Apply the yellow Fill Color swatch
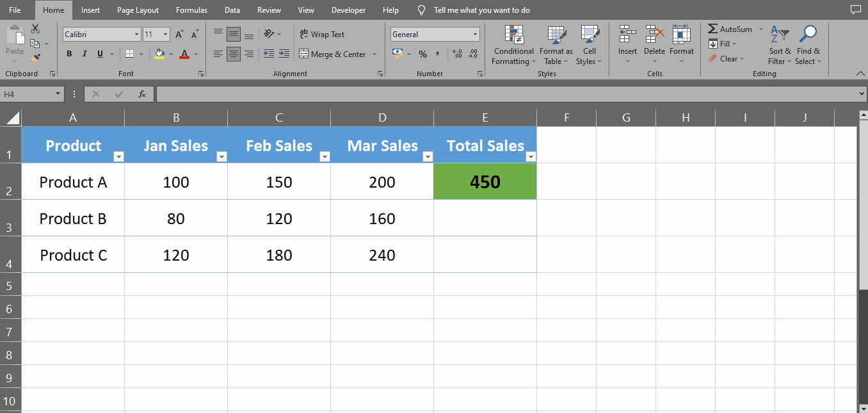This screenshot has height=413, width=868. click(x=159, y=54)
